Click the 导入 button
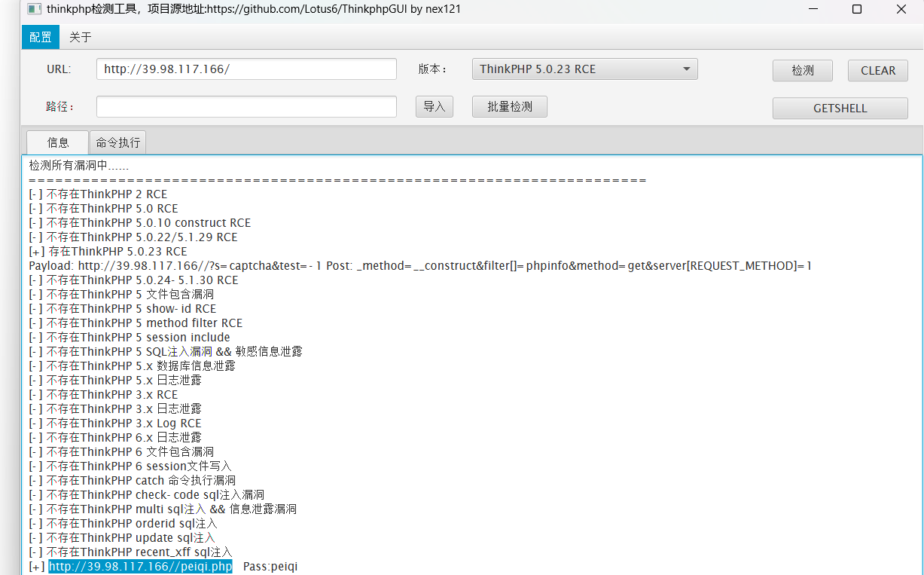This screenshot has width=924, height=575. (x=435, y=107)
